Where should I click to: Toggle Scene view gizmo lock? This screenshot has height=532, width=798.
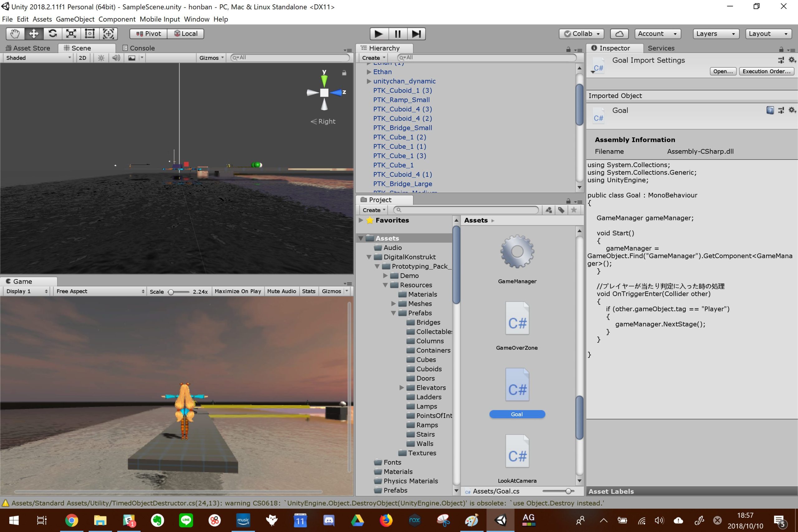pyautogui.click(x=344, y=73)
